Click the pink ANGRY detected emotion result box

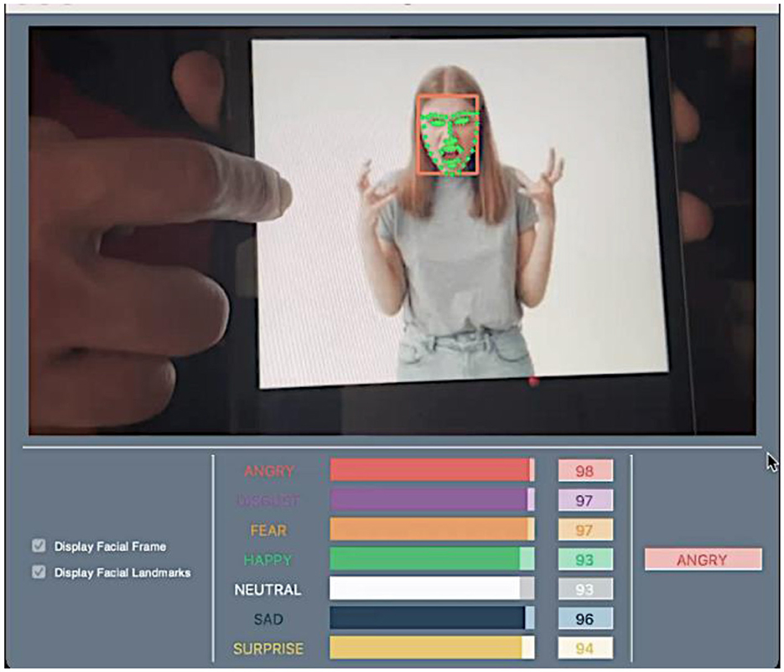coord(703,560)
